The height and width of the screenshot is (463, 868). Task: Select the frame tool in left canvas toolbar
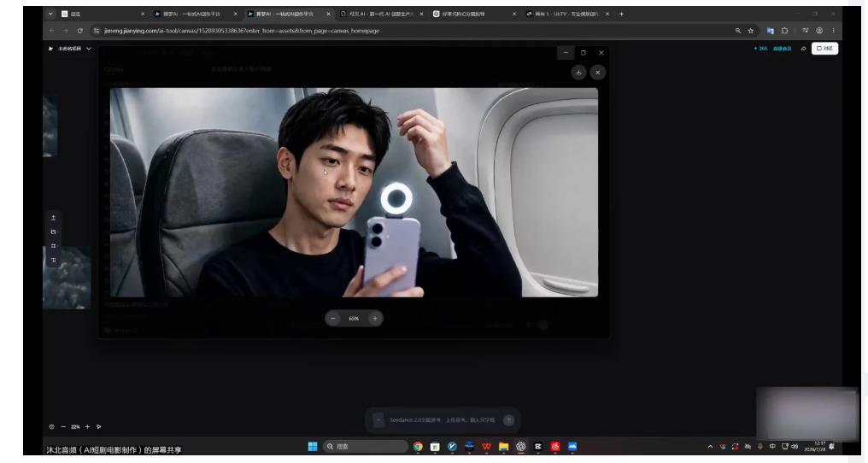point(53,245)
